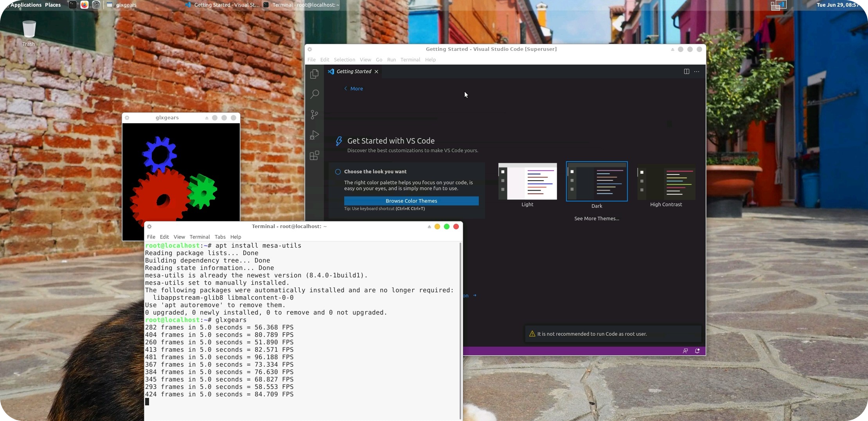Click the '424 frames' line in terminal
This screenshot has height=421, width=868.
219,394
